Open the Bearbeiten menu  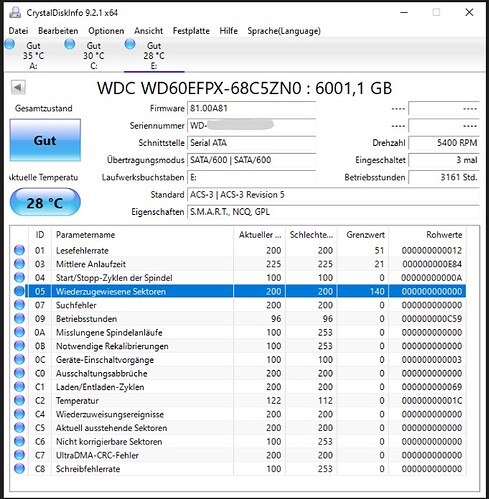pos(58,31)
